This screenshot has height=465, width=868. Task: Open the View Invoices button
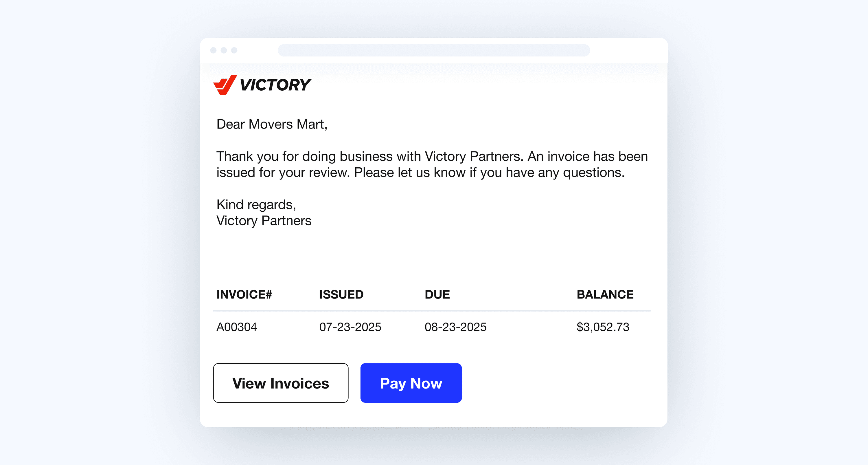[x=281, y=383]
